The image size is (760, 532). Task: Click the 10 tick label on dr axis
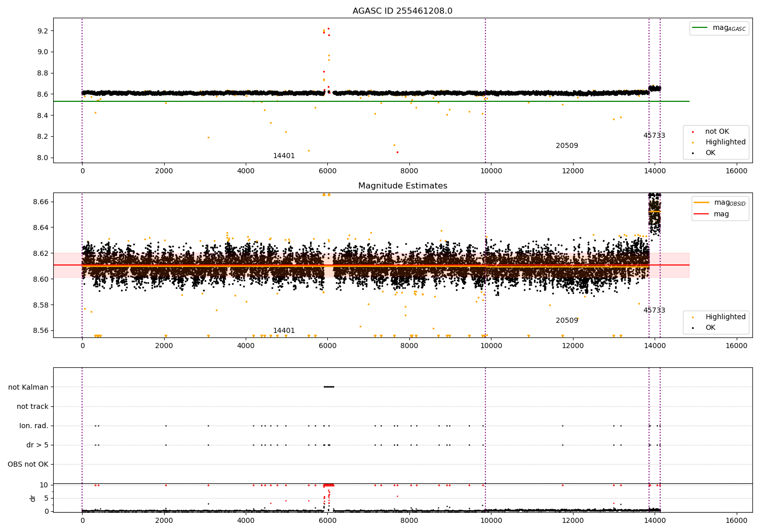coord(44,485)
